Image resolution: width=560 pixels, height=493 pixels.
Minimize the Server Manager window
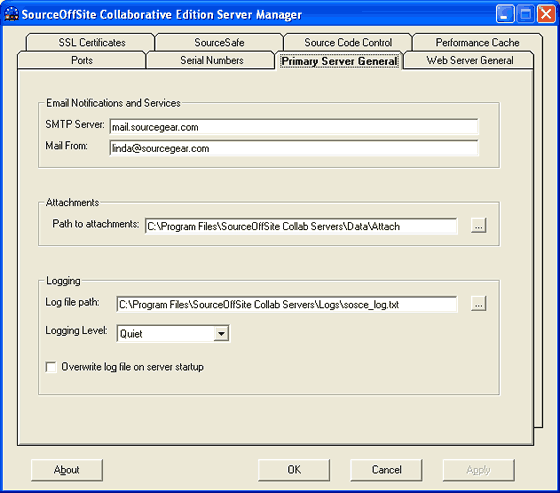coord(505,14)
